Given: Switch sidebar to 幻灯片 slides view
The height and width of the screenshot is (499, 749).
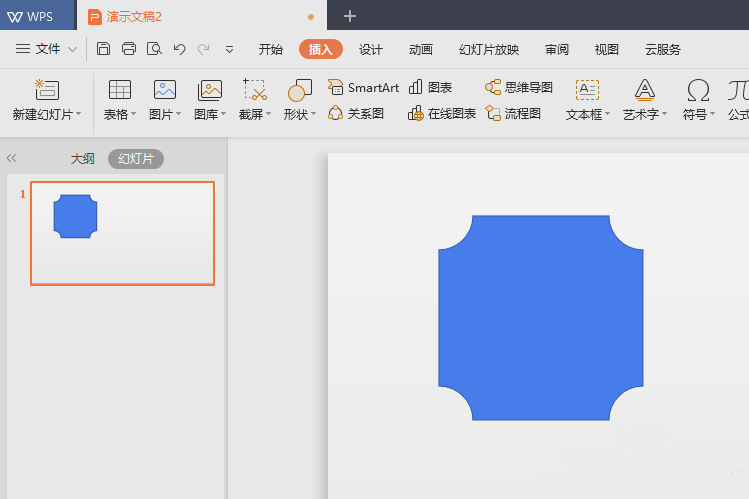Looking at the screenshot, I should click(x=135, y=158).
